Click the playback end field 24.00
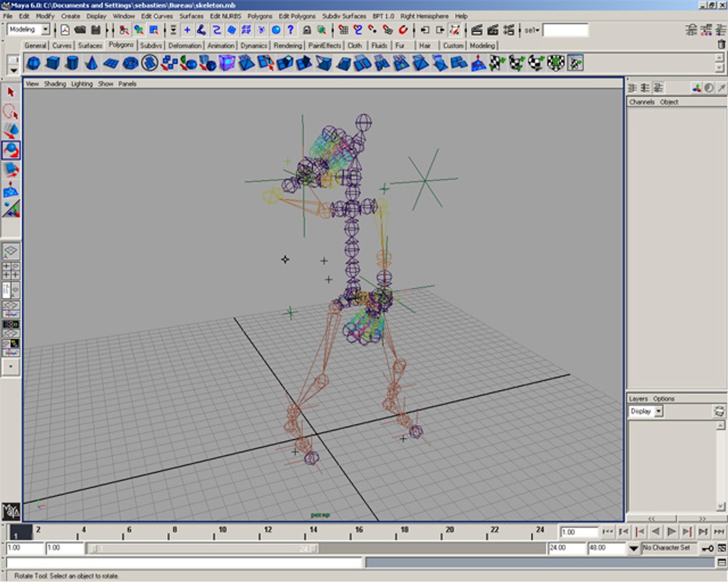 point(566,548)
